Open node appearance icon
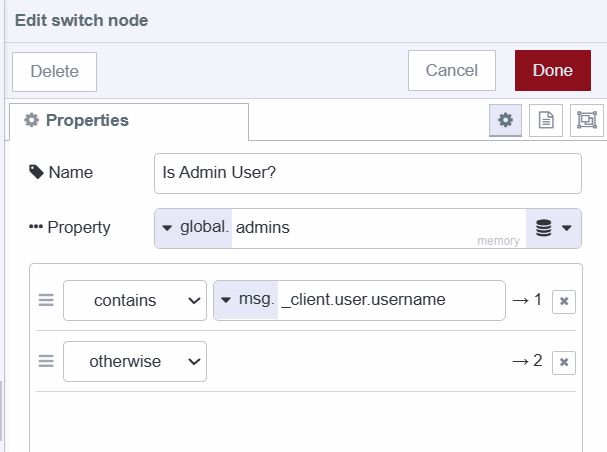The height and width of the screenshot is (452, 607). (586, 120)
